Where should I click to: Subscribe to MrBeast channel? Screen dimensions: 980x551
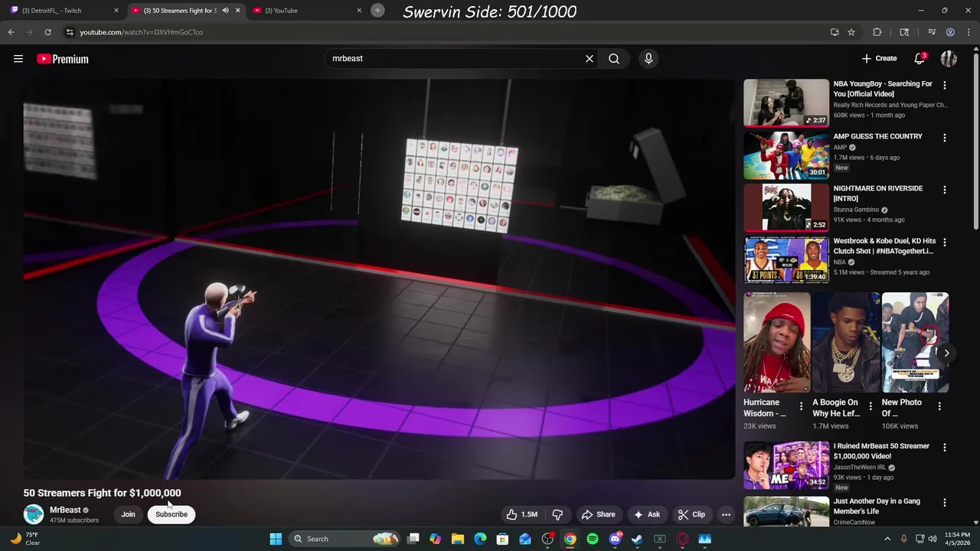tap(171, 514)
